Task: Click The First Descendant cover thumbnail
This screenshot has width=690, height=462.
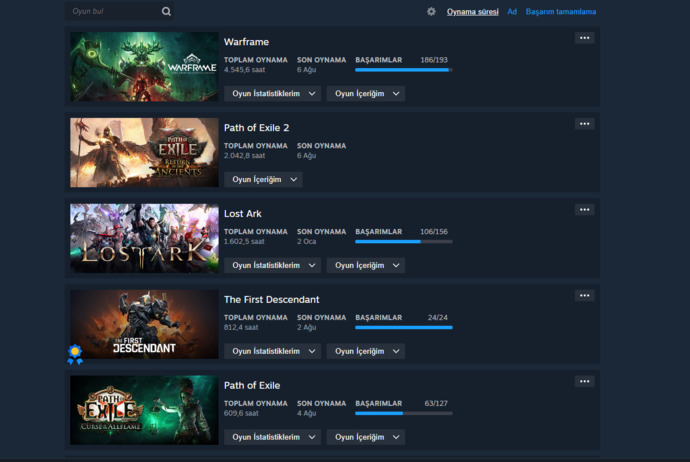Action: (144, 324)
